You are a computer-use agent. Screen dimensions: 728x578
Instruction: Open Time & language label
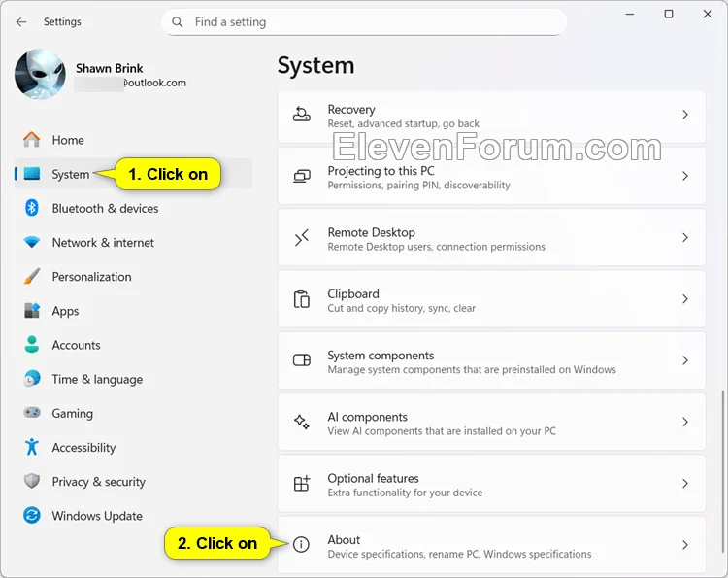[x=97, y=379]
